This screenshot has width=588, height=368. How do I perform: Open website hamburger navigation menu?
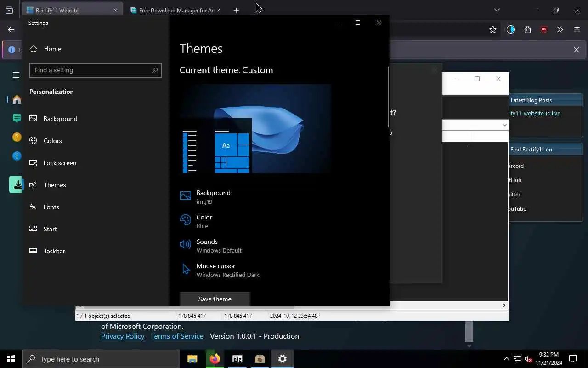(x=16, y=75)
